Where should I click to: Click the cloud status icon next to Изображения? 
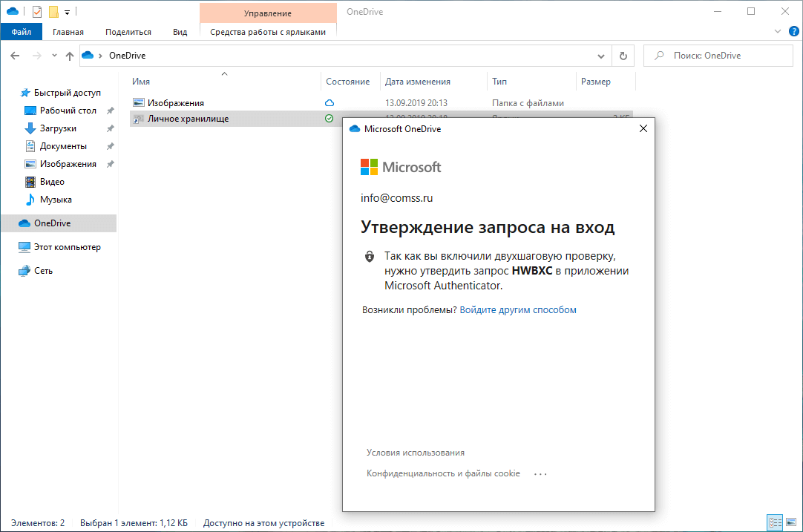(x=329, y=102)
